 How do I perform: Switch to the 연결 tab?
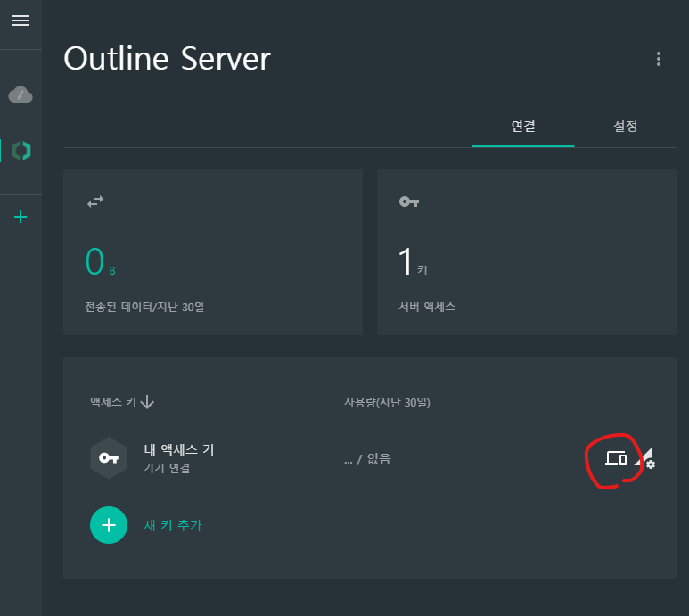pos(523,127)
